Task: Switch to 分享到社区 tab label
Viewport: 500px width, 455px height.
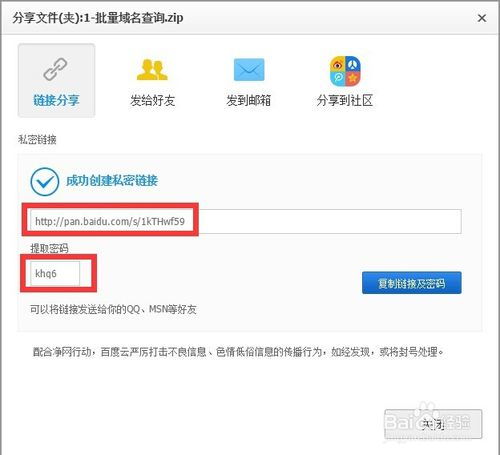Action: 345,100
